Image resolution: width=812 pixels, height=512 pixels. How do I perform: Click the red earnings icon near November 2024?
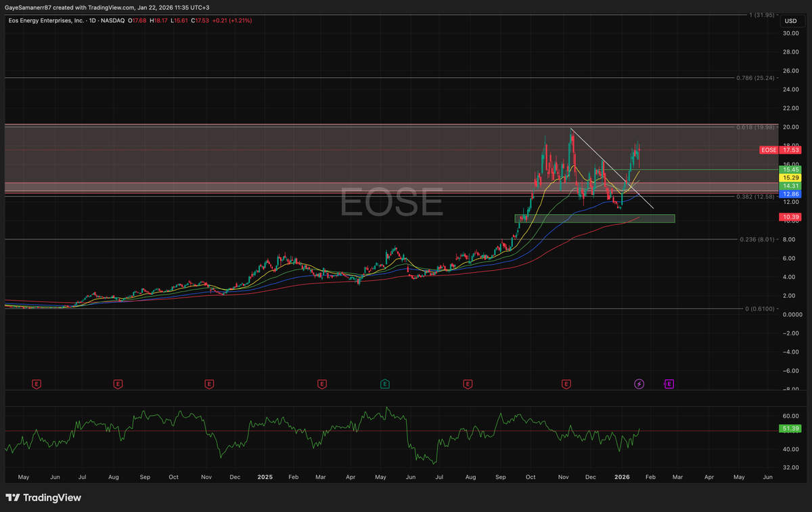click(210, 384)
